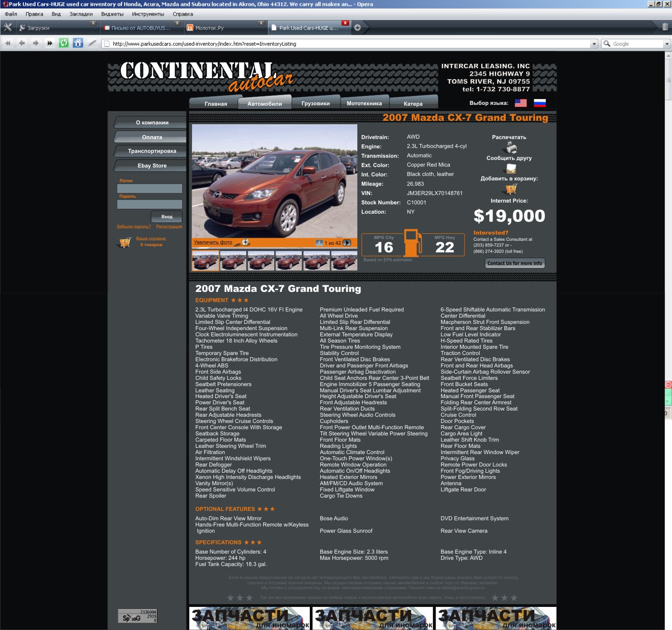The image size is (672, 630).
Task: Close the Park Used Cars tab
Action: 345,23
